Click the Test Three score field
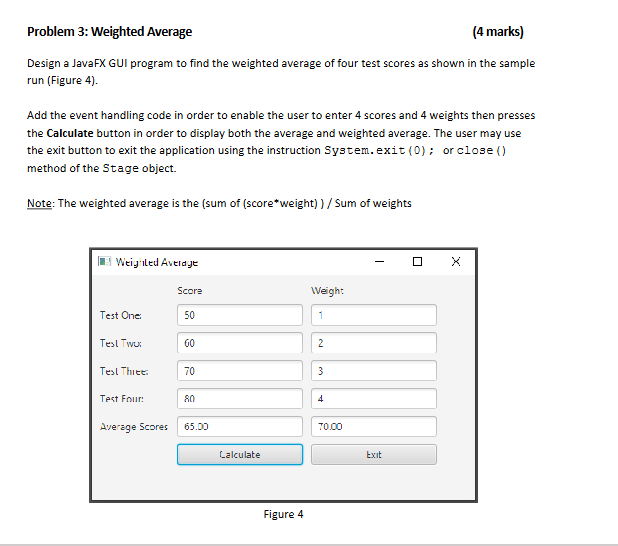The height and width of the screenshot is (546, 618). [x=240, y=371]
